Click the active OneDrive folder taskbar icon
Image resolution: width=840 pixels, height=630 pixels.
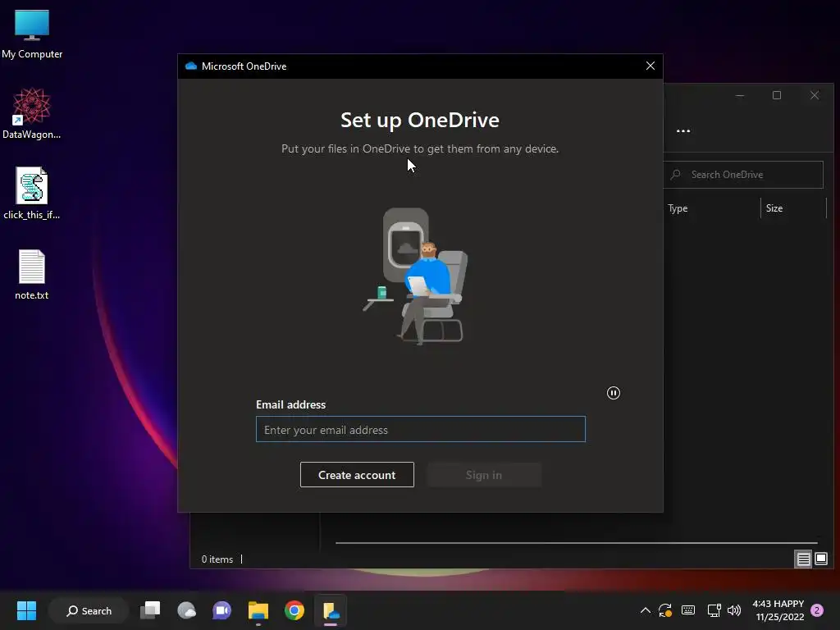(x=331, y=610)
